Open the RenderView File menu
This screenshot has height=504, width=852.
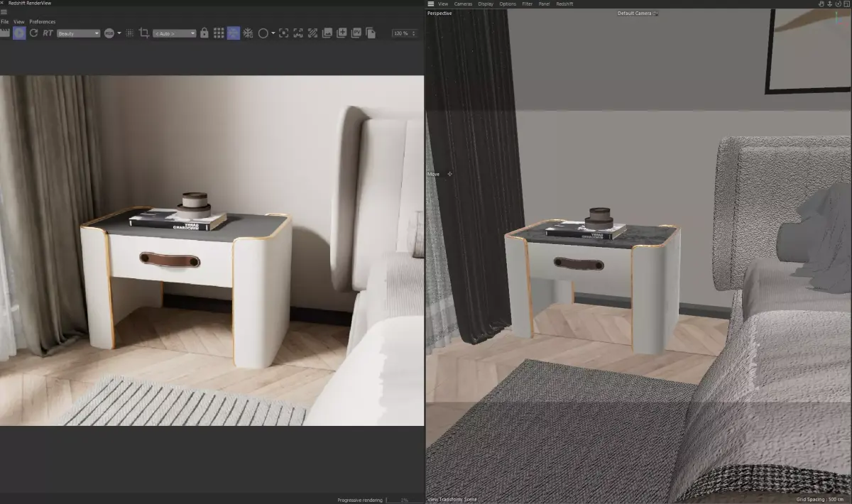5,21
